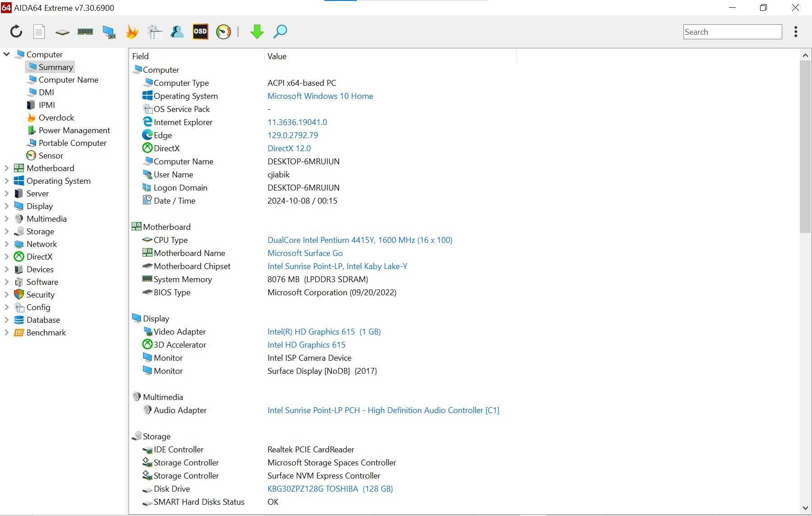This screenshot has width=812, height=516.
Task: Click the Internet Explorer icon in field list
Action: [x=147, y=122]
